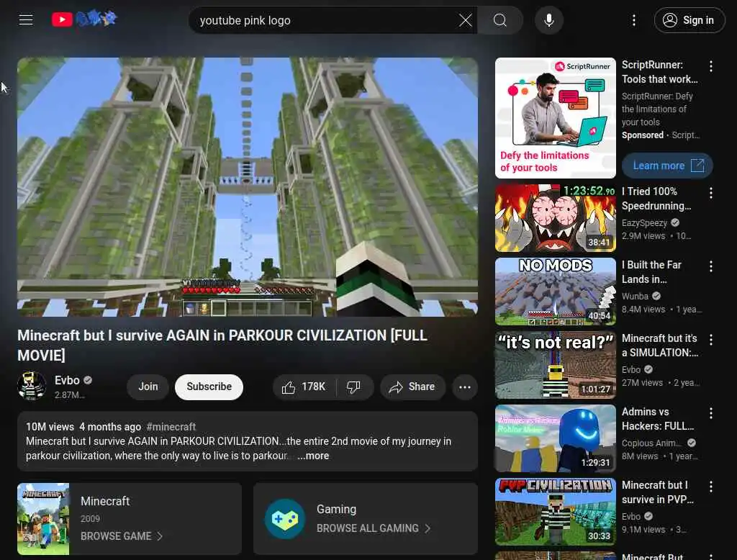Click the Wunba channel name
The width and height of the screenshot is (737, 560).
point(635,297)
